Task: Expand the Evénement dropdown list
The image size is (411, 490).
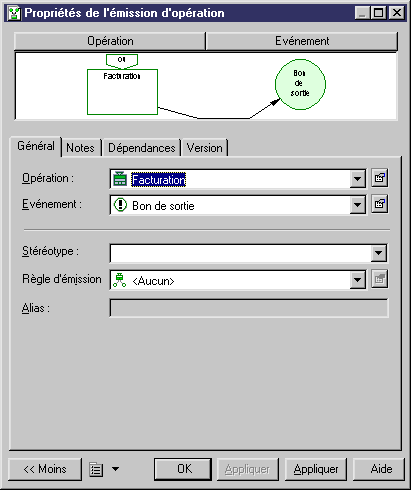Action: click(357, 205)
